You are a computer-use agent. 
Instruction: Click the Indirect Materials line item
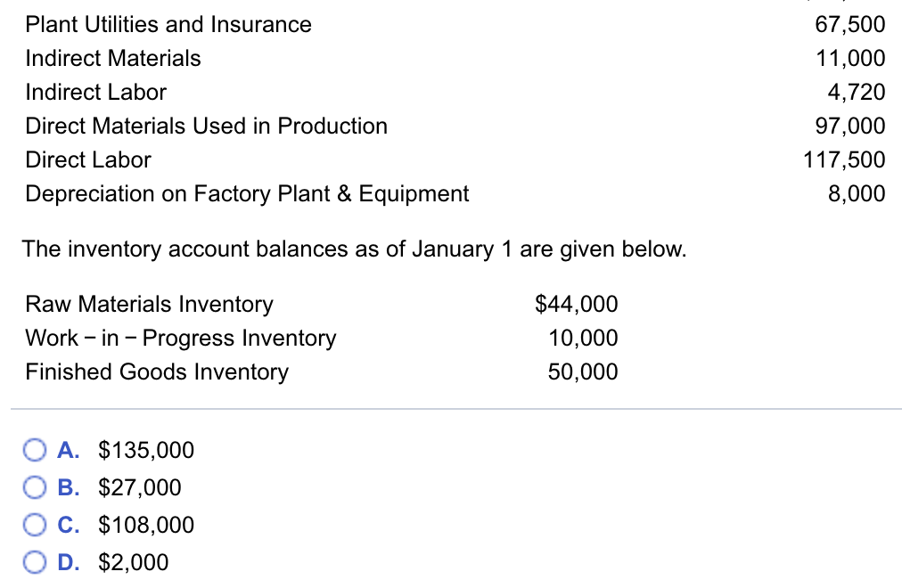112,59
